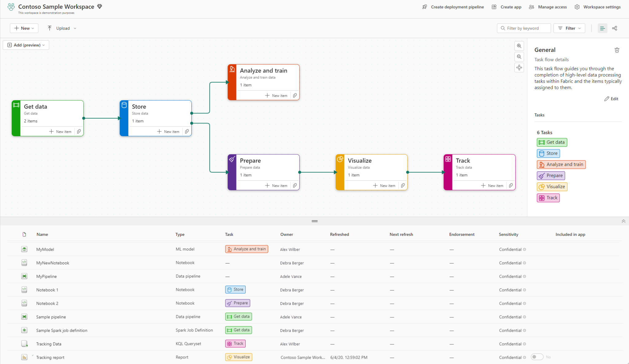Switch to lineage view in the workspace

click(x=615, y=28)
